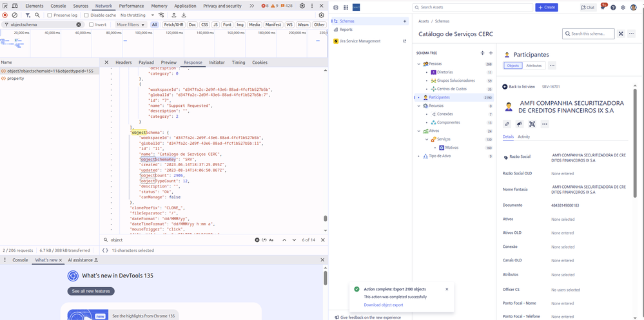Viewport: 644px width, 320px height.
Task: Click the blue Create button
Action: tap(547, 8)
